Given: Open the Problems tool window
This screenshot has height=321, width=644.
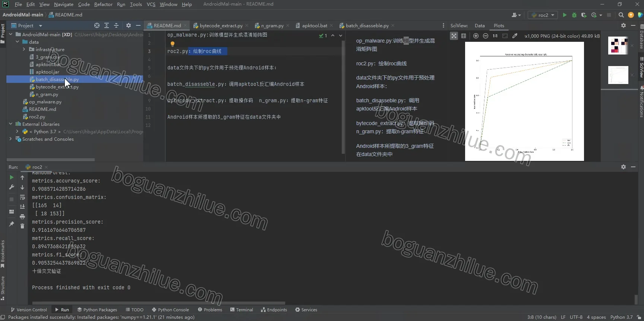Looking at the screenshot, I should point(210,309).
